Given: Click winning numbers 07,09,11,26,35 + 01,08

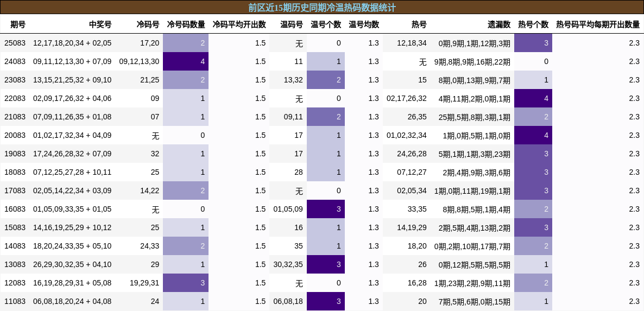Looking at the screenshot, I should click(x=72, y=117).
